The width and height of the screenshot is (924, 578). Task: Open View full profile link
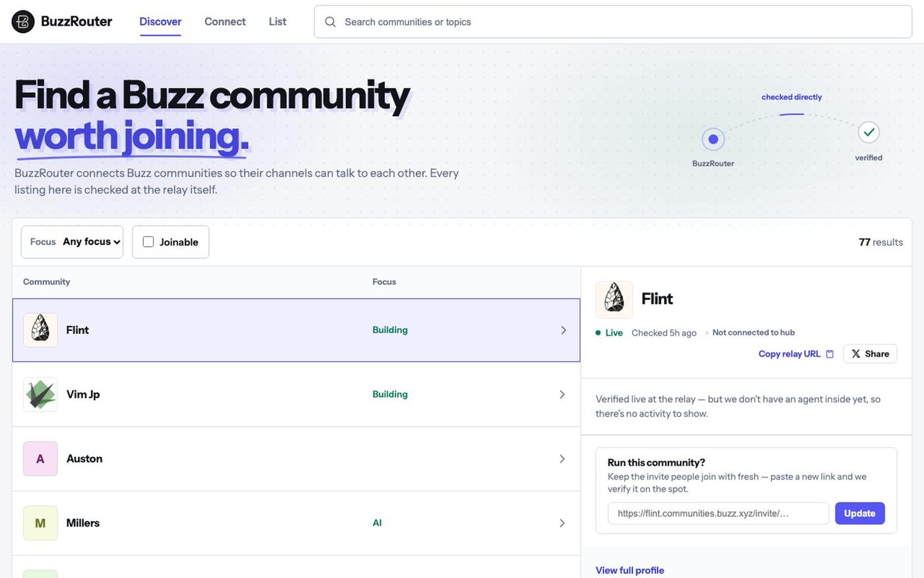[630, 570]
